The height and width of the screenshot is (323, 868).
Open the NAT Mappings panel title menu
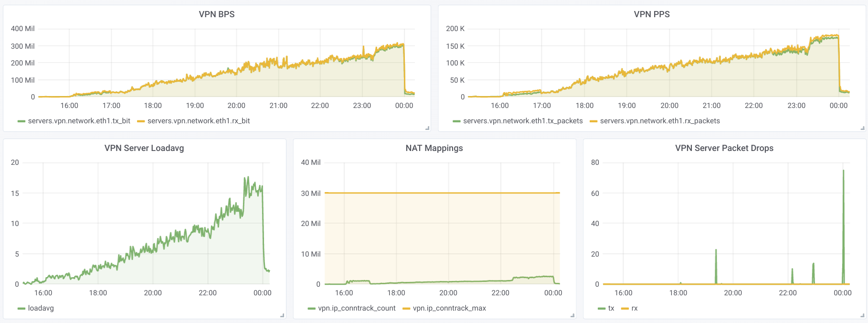[x=434, y=148]
